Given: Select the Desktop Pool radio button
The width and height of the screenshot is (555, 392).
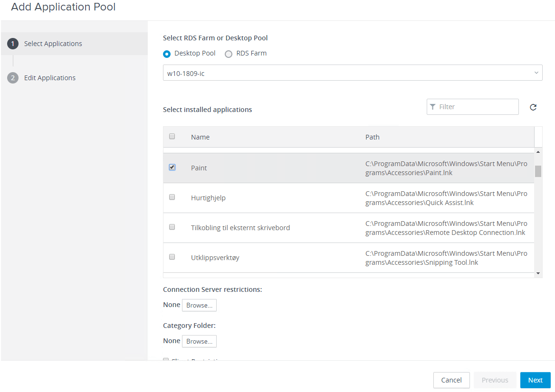Looking at the screenshot, I should pos(167,54).
